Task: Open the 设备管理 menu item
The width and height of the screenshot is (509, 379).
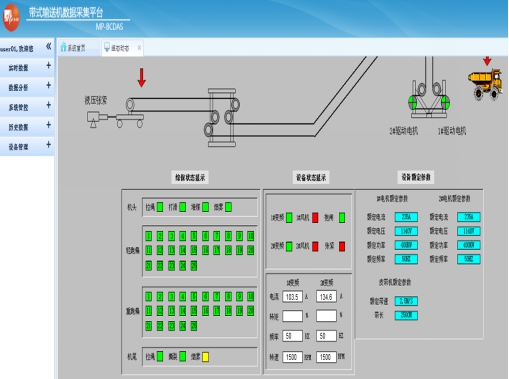Action: [x=27, y=146]
